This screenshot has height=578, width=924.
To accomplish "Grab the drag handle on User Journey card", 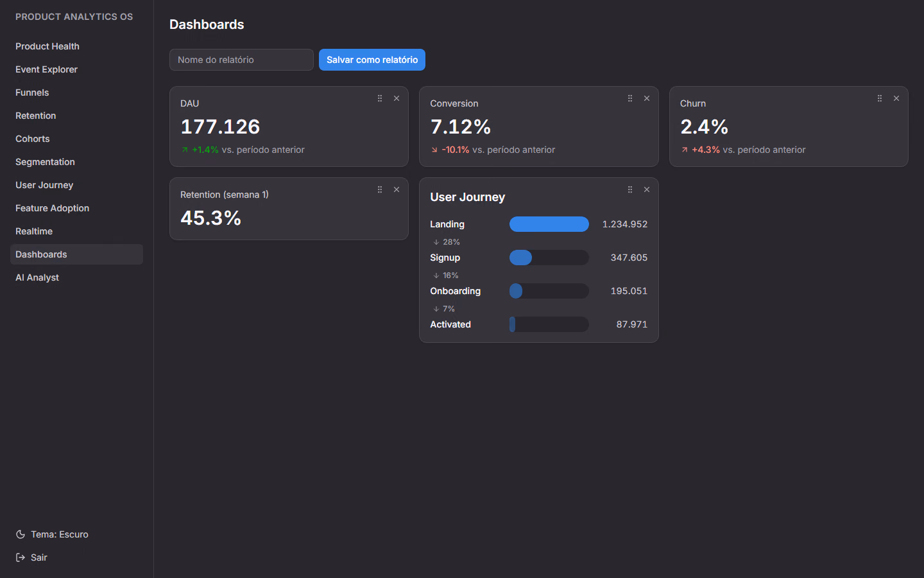I will tap(630, 189).
